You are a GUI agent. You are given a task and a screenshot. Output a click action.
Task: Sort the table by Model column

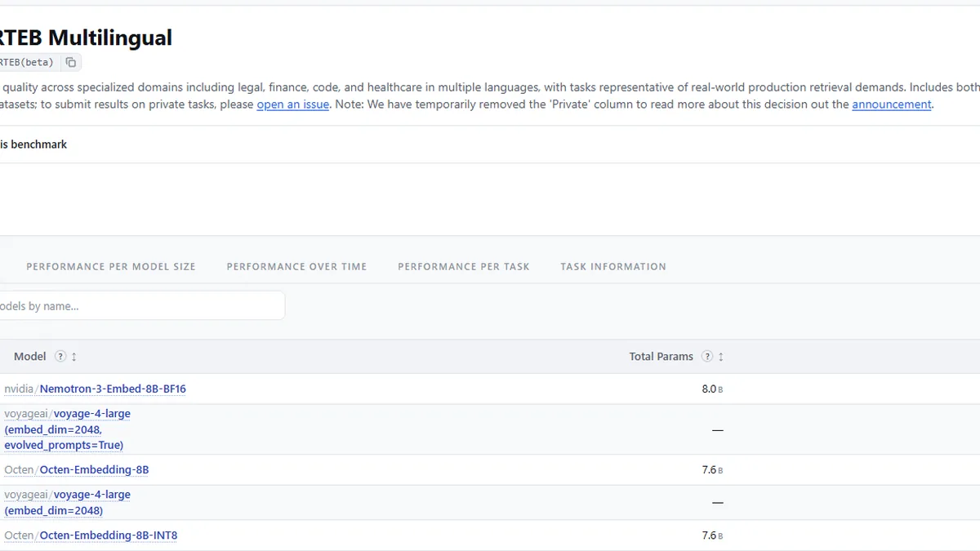(74, 357)
